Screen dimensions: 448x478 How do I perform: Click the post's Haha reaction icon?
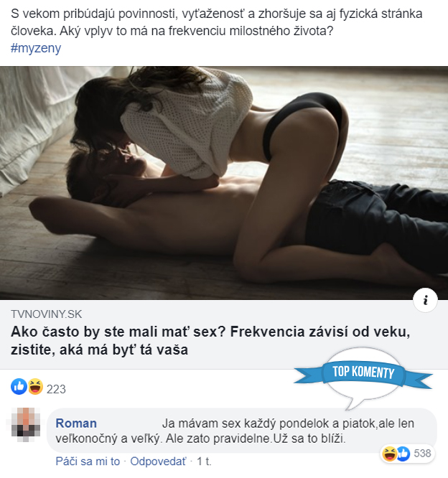click(35, 387)
